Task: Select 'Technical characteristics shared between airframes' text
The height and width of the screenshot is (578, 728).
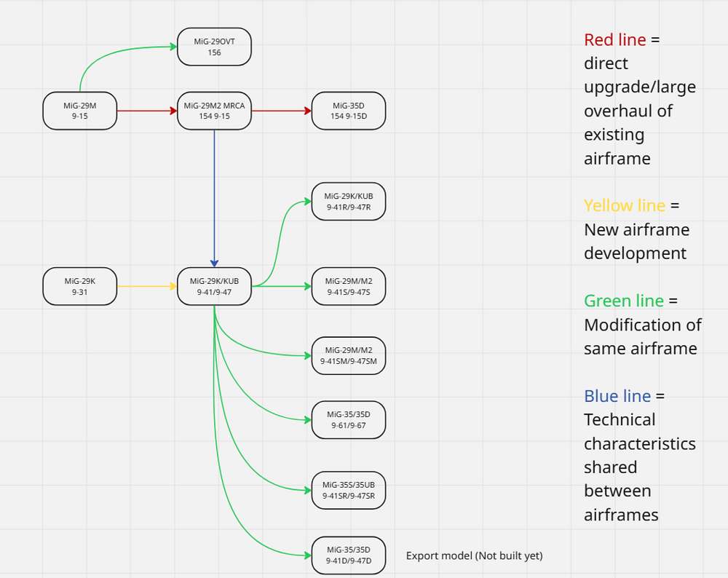Action: point(640,467)
